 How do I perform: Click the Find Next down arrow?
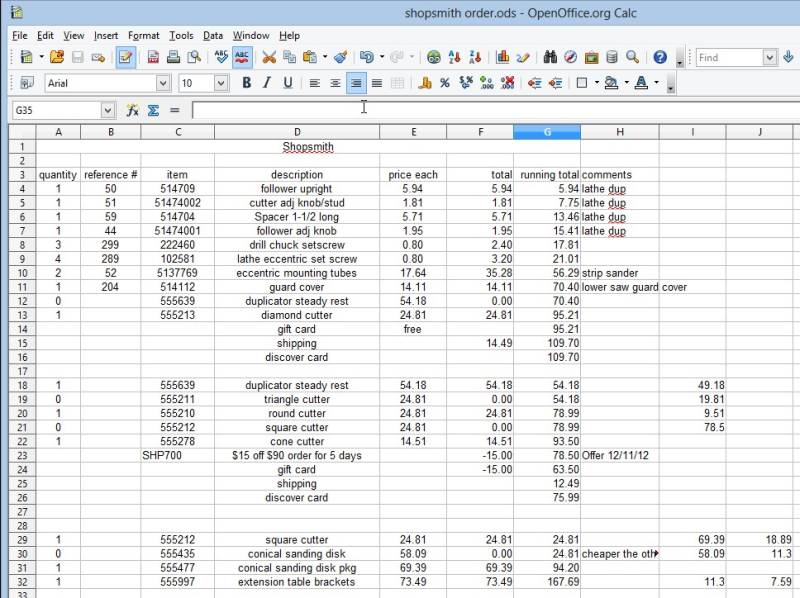click(789, 57)
